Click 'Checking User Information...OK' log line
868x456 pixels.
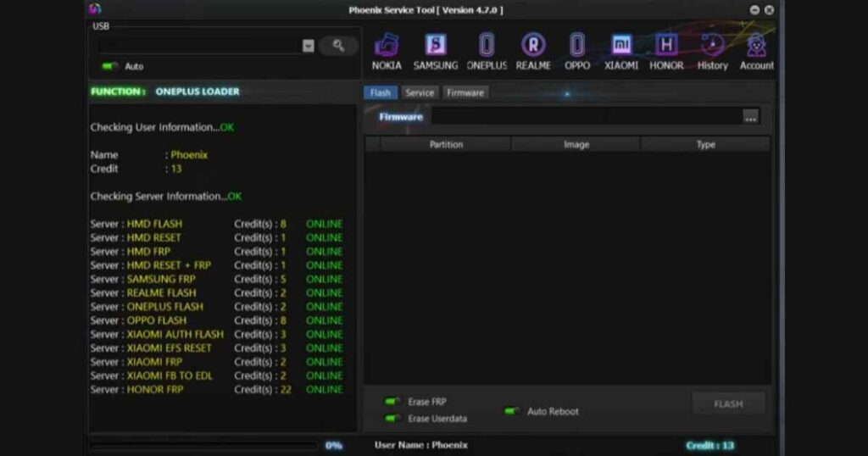tap(162, 127)
